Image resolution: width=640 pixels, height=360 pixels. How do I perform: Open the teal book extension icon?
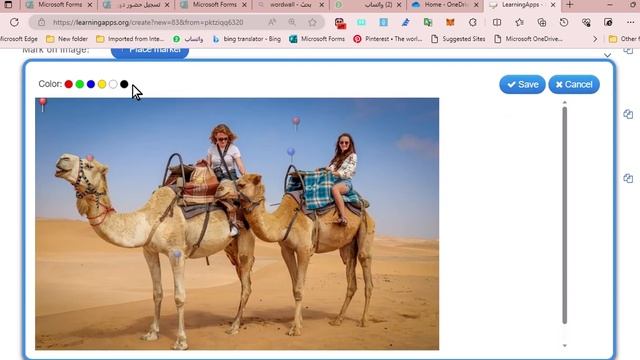(361, 22)
